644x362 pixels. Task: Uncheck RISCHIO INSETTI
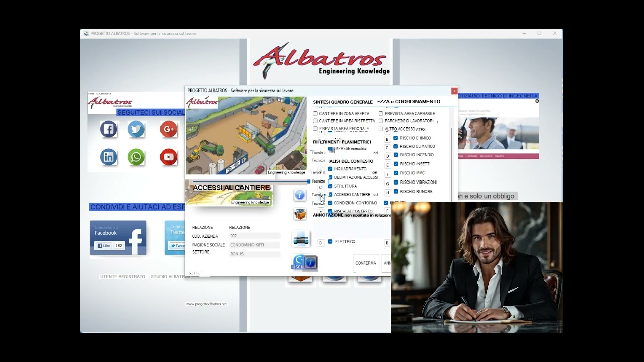pos(396,164)
